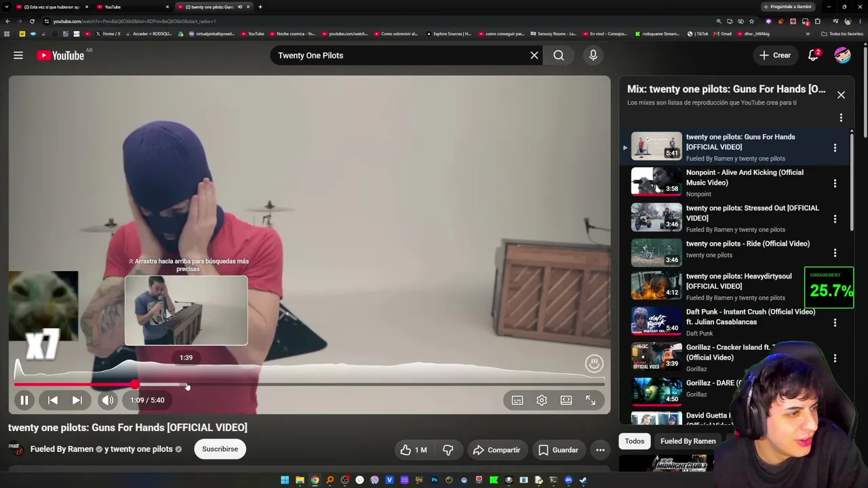868x488 pixels.
Task: Open the Noche cosmica bookmark
Action: (x=293, y=34)
